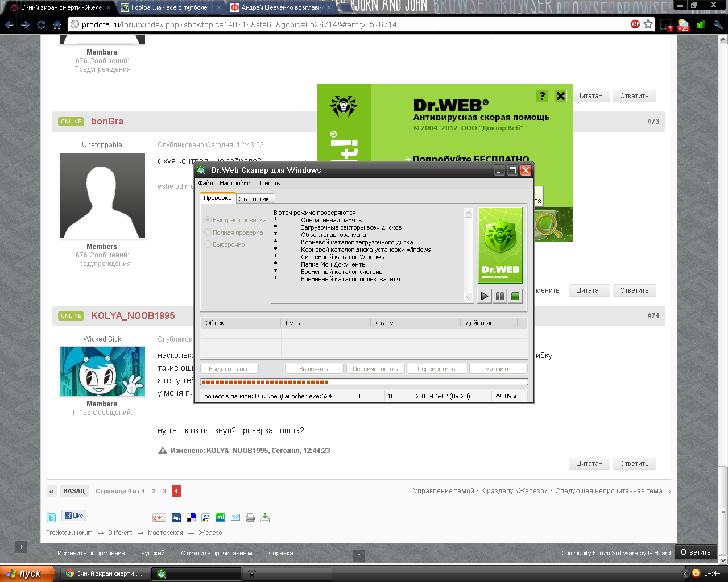
Task: Pause the Dr.Web scan
Action: [x=500, y=296]
